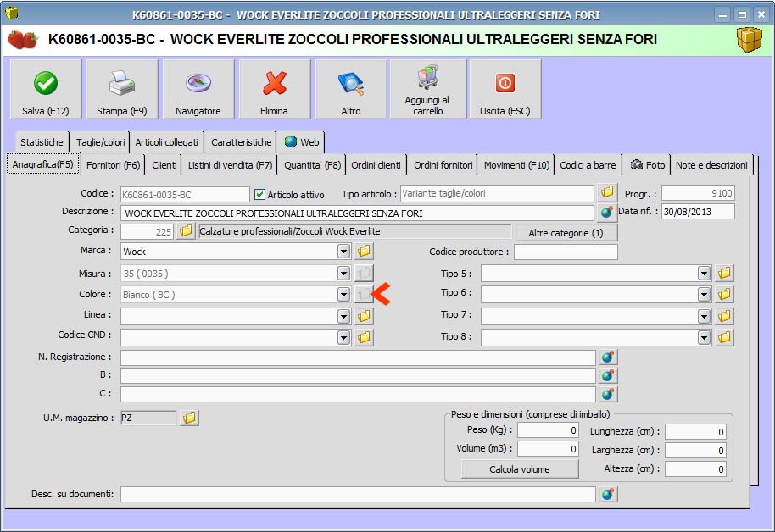
Task: Click globe icon beside Desc. su documenti
Action: [x=608, y=494]
